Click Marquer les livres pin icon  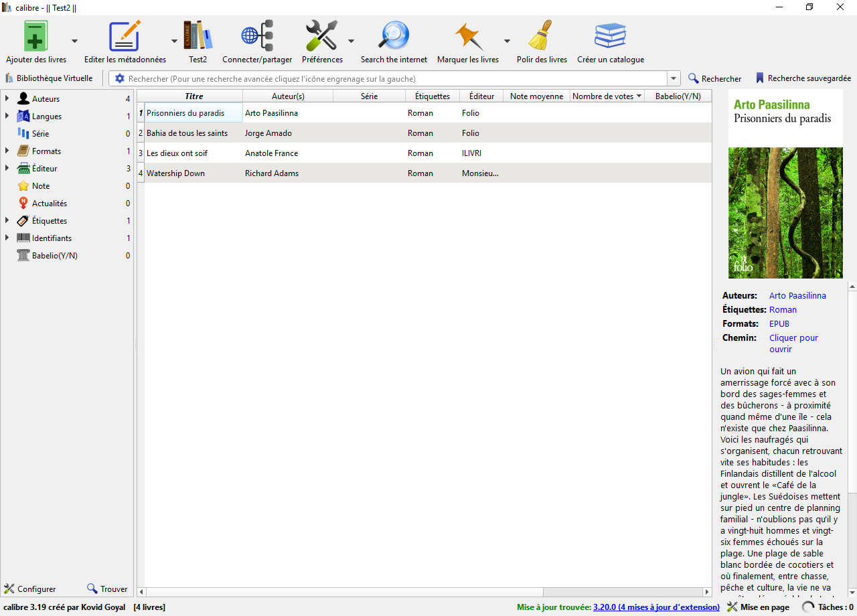tap(468, 35)
